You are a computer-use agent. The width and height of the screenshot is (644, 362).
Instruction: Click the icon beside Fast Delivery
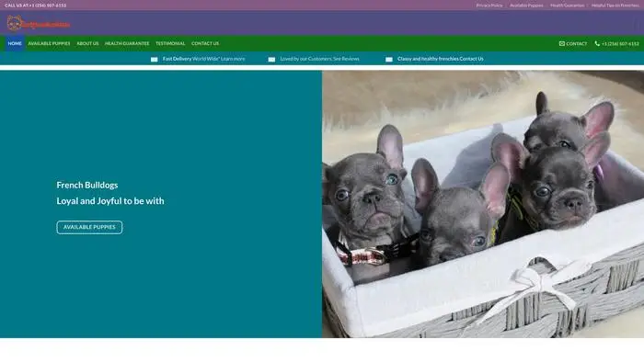coord(154,60)
